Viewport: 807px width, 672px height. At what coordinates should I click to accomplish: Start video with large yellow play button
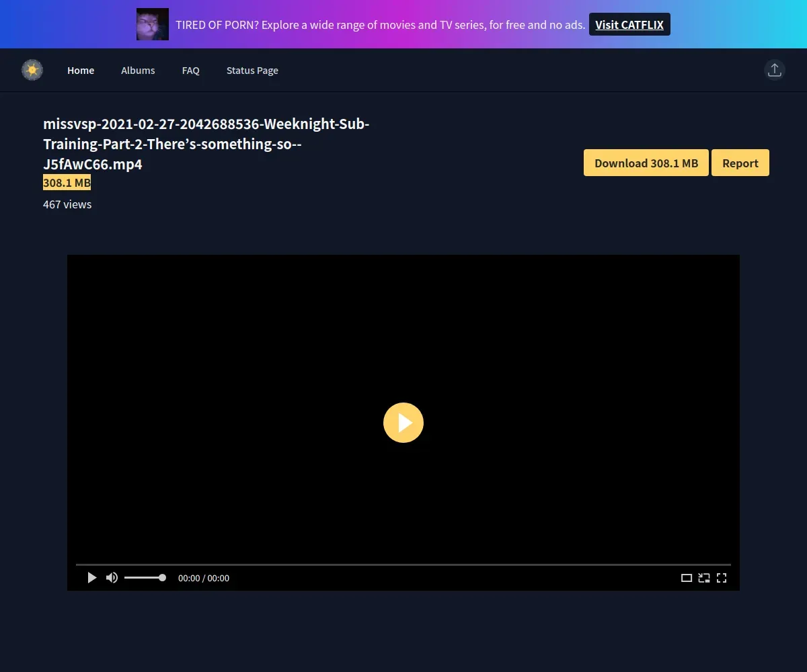pos(403,423)
